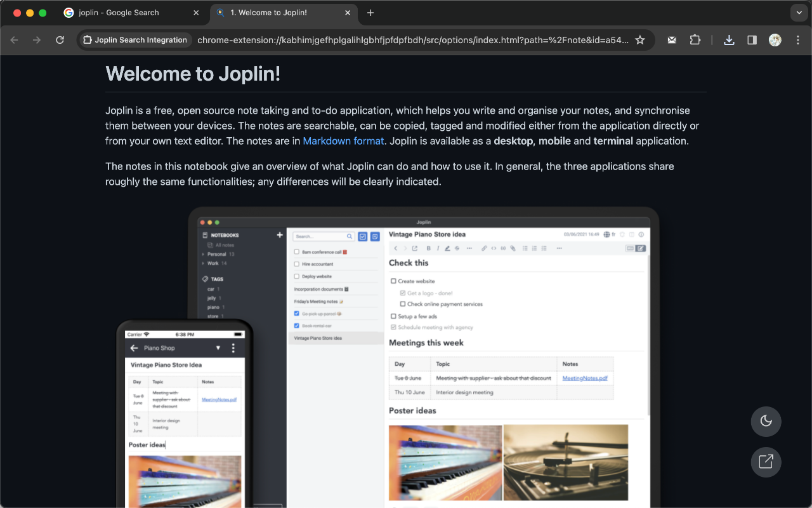Expand the Work notebook
The width and height of the screenshot is (812, 508).
pyautogui.click(x=203, y=264)
